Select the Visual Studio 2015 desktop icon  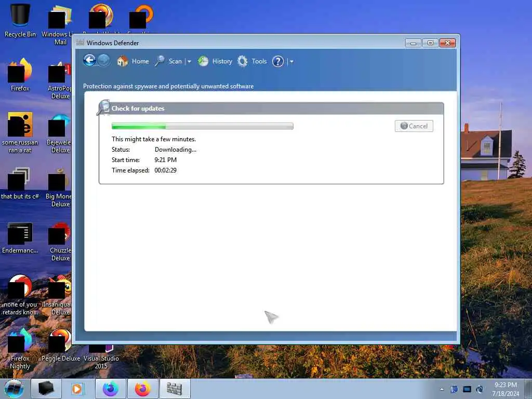pyautogui.click(x=101, y=356)
